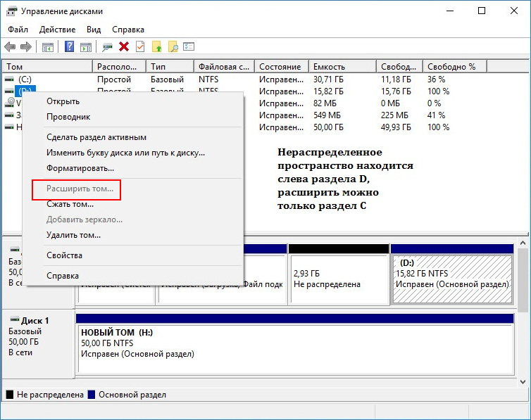Sort by the Располо... column header

tap(119, 67)
